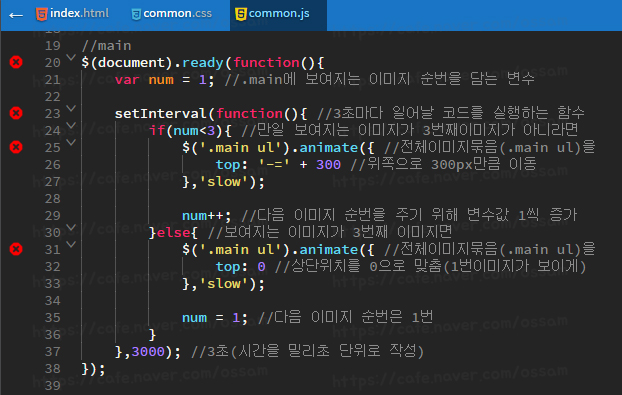Click the error marker on line 20

tap(16, 62)
